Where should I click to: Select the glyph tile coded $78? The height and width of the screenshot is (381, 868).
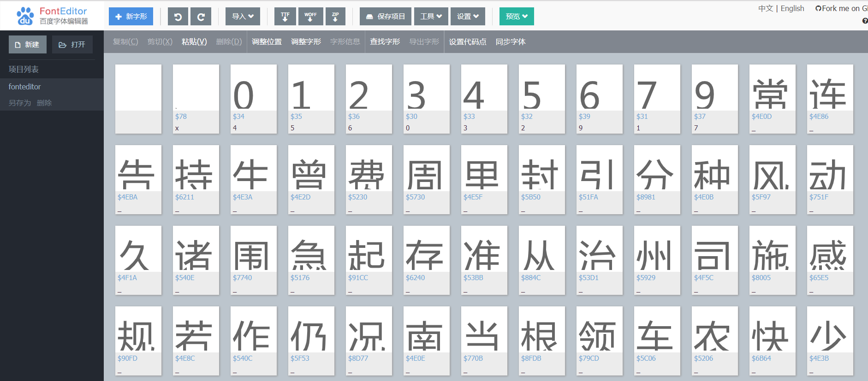196,99
